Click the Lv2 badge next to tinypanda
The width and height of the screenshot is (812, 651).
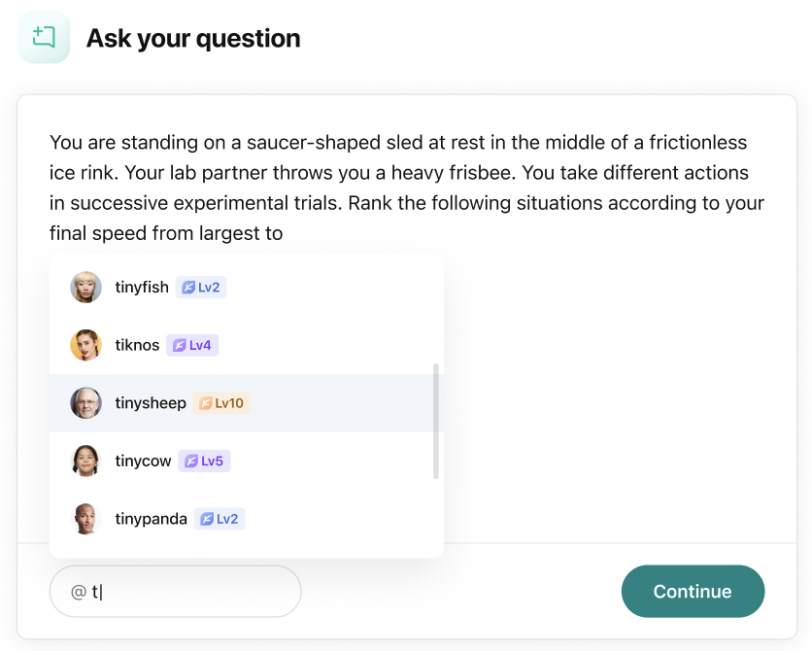coord(220,519)
